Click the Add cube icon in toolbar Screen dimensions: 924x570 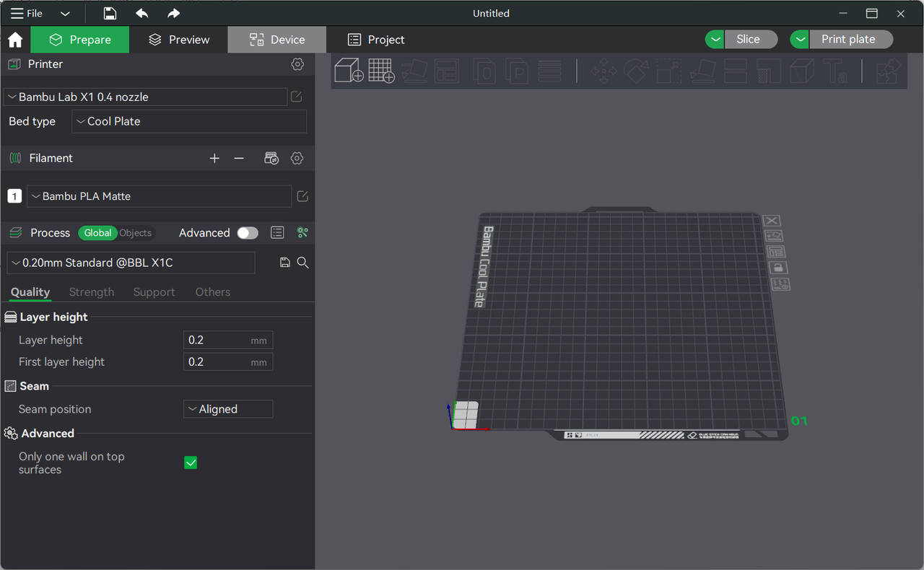click(349, 70)
